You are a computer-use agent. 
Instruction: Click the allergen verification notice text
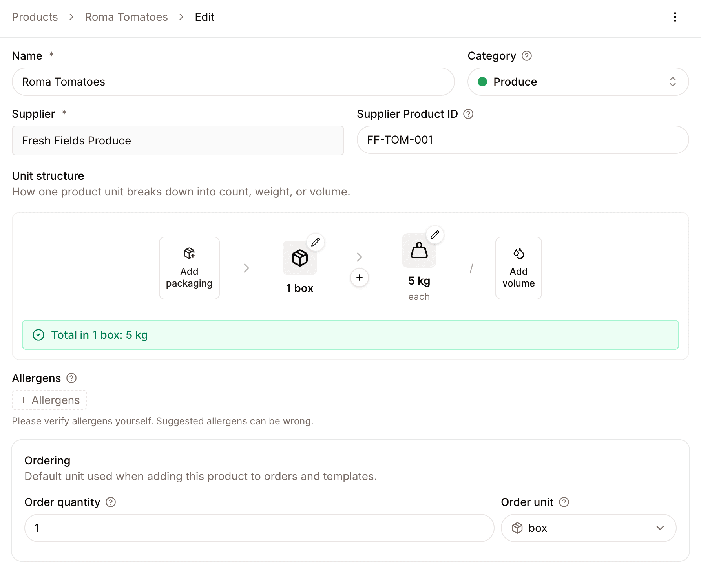tap(162, 421)
